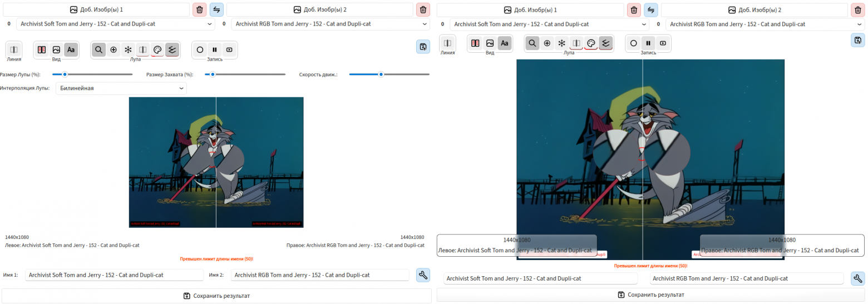Click play Запись icon in enlarged-preview window
The image size is (868, 304).
(663, 43)
